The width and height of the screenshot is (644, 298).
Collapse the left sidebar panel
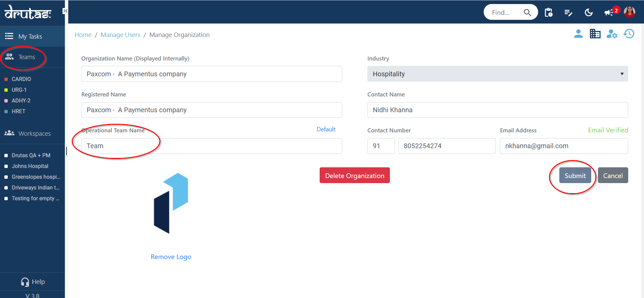[x=65, y=11]
